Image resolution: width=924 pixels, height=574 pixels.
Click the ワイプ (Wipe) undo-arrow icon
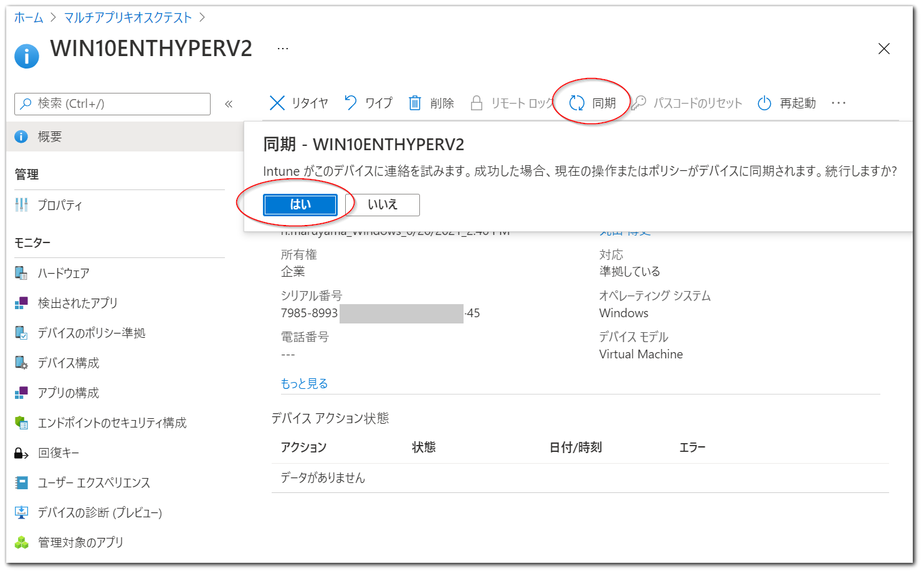[351, 103]
